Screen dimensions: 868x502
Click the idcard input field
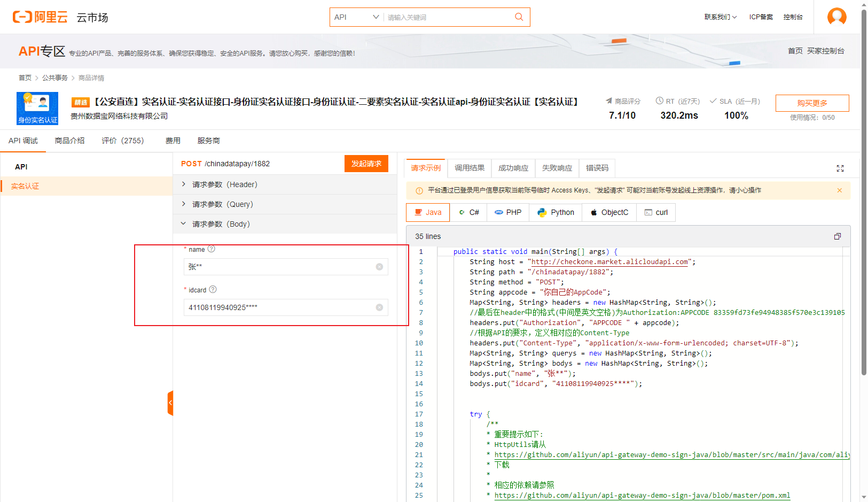pyautogui.click(x=286, y=307)
